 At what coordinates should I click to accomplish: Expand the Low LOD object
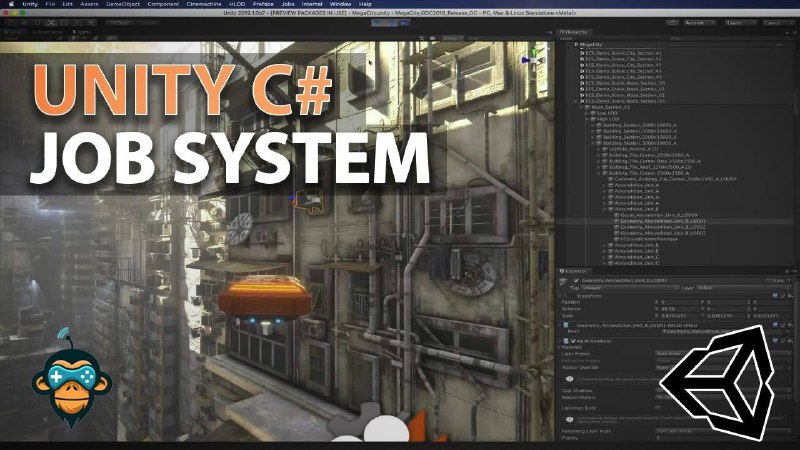[587, 113]
